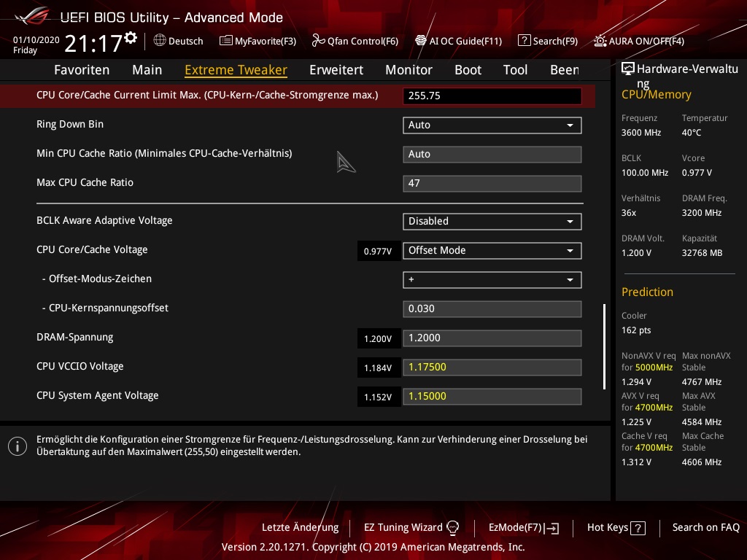
Task: Open Hot Keys help
Action: tap(616, 528)
